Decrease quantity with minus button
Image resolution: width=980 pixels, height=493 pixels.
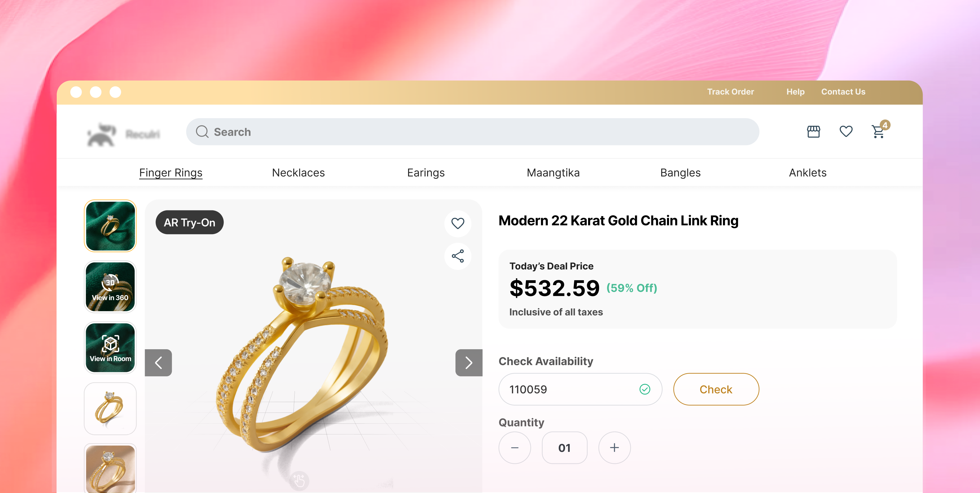click(x=515, y=448)
